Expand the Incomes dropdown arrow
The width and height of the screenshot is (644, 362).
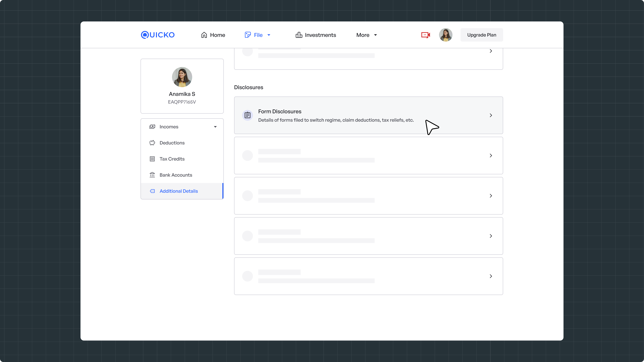coord(215,127)
